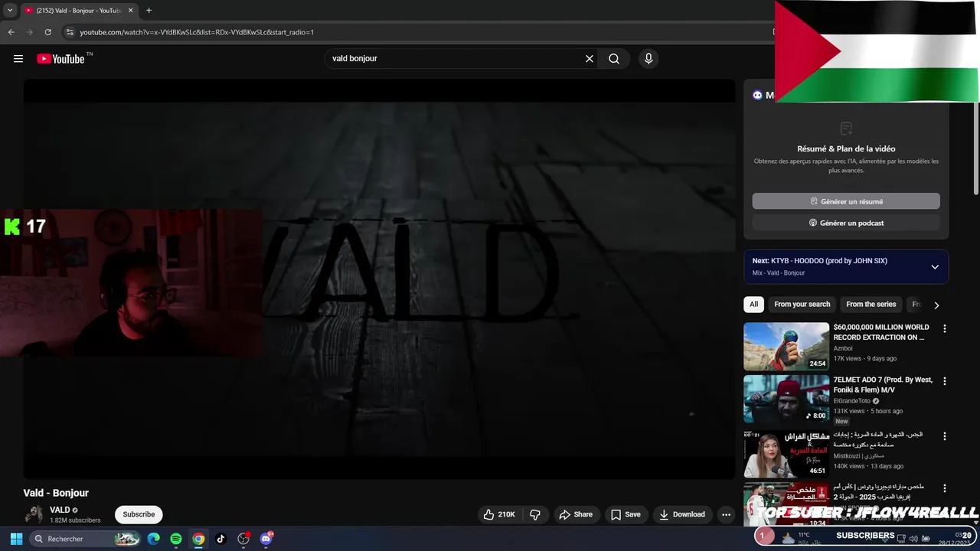Reload the page in Chrome
Viewport: 980px width, 551px height.
(47, 32)
